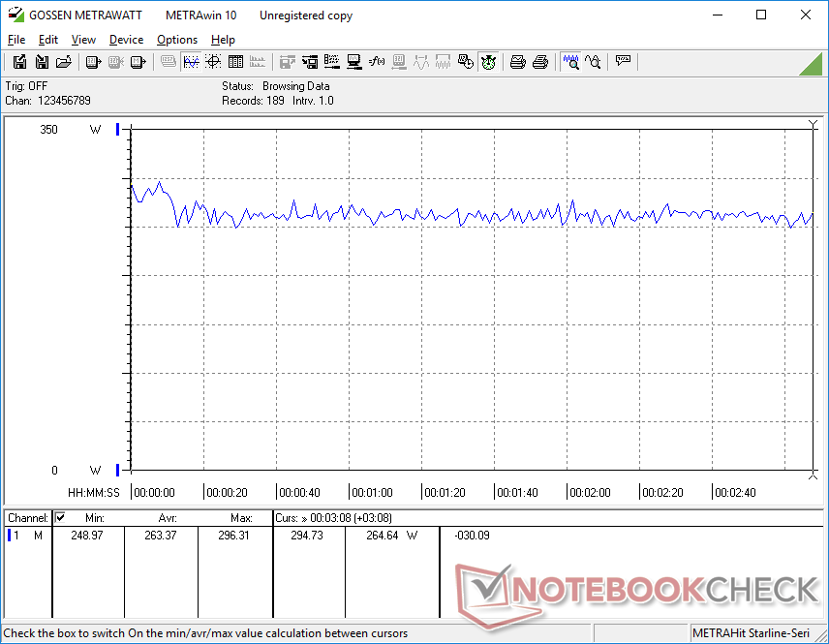Click the cursor reading 264.64 W
The image size is (829, 644).
tap(392, 536)
